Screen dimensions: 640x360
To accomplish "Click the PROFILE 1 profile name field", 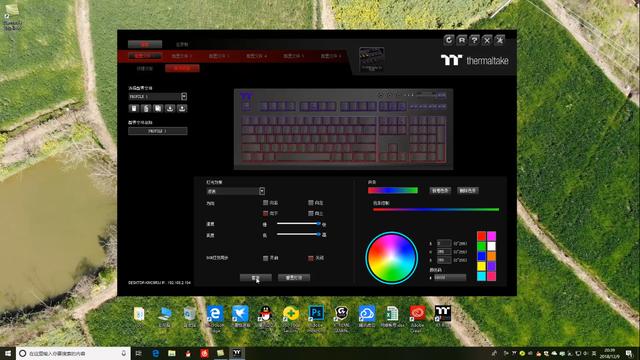I will pyautogui.click(x=158, y=131).
